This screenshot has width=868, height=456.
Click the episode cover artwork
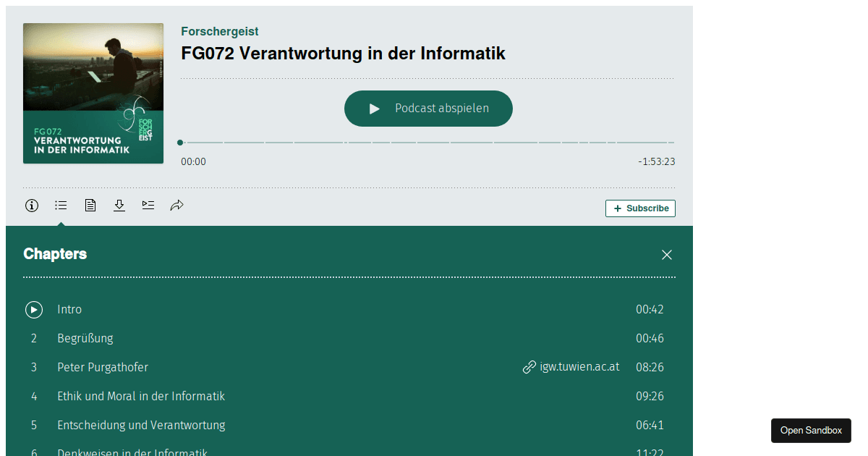coord(93,93)
